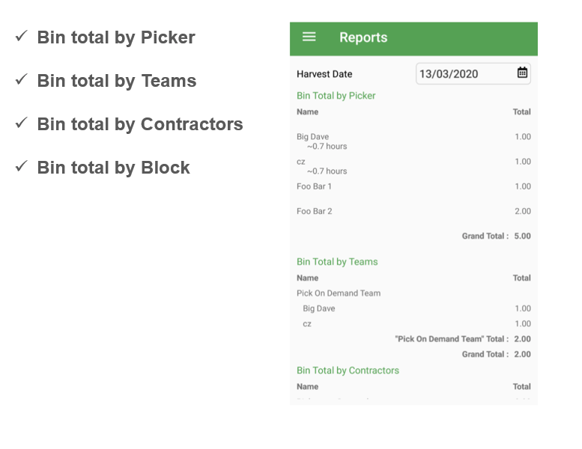Open the hamburger menu in Reports header

click(x=309, y=37)
